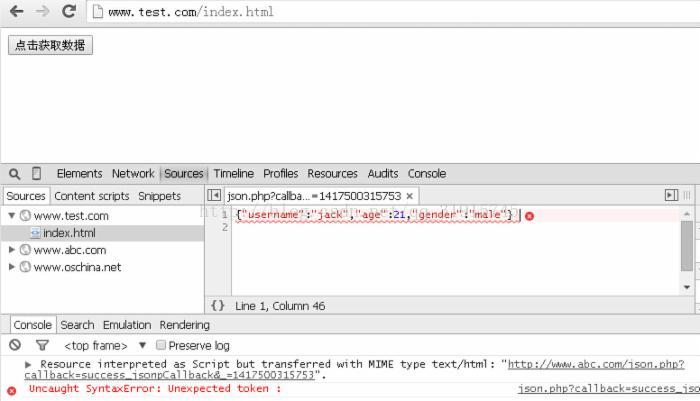
Task: Open the Audits panel
Action: [383, 173]
